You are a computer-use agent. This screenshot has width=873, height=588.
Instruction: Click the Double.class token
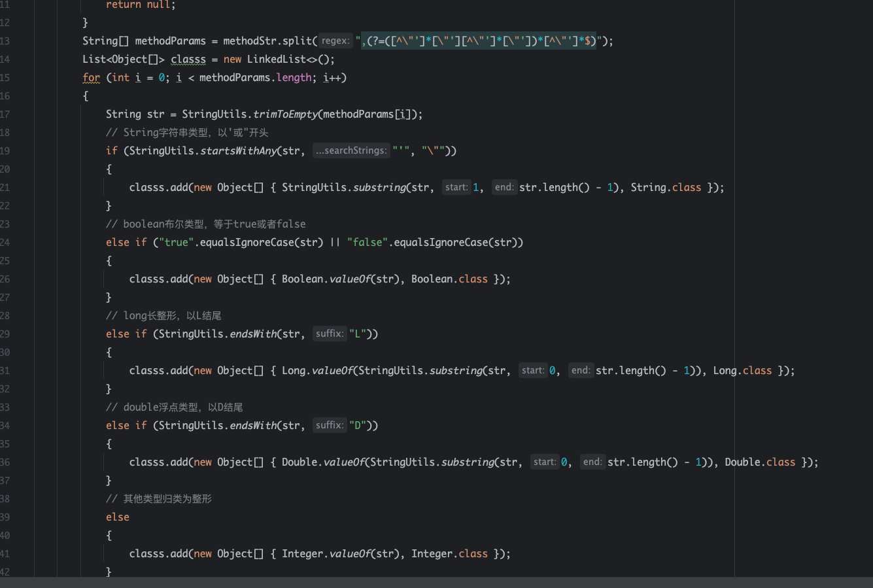point(760,462)
